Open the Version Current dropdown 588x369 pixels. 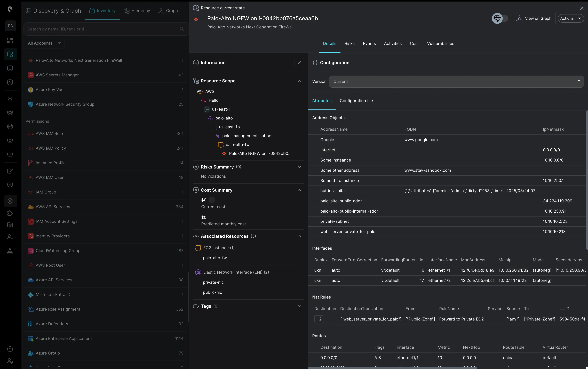pyautogui.click(x=456, y=82)
